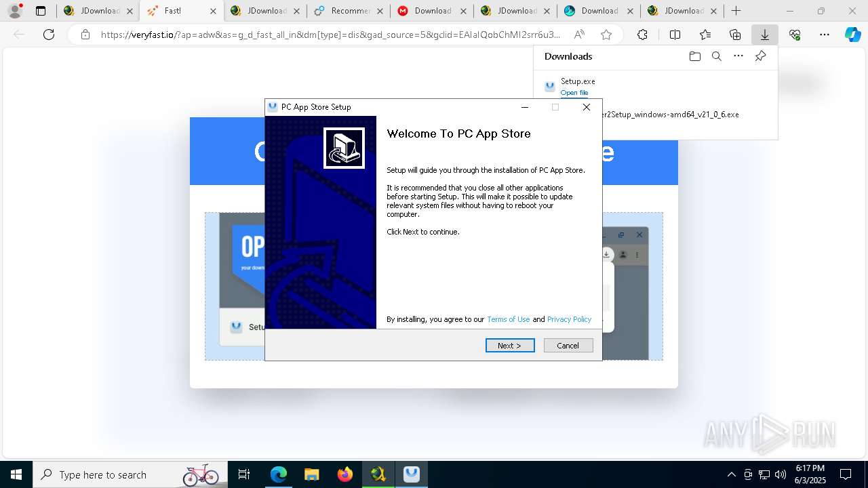Open the Windows Start menu
The width and height of the screenshot is (868, 488).
16,474
